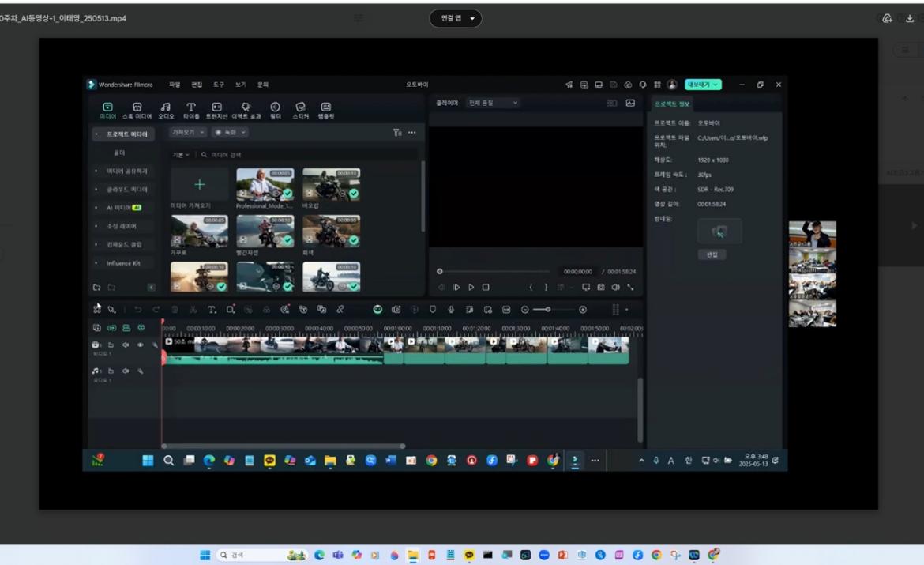Viewport: 924px width, 565px height.
Task: Take a snapshot with the camera icon
Action: (x=601, y=288)
